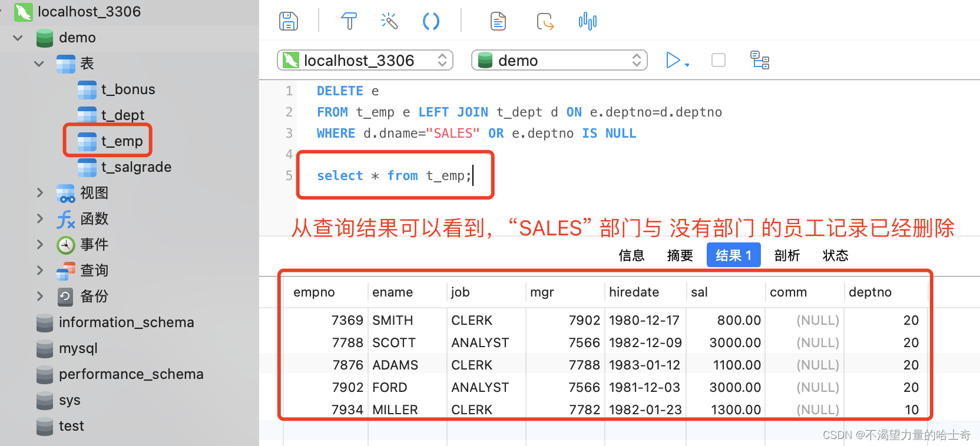Viewport: 980px width, 446px height.
Task: Switch to the 摘要 tab
Action: click(x=680, y=255)
